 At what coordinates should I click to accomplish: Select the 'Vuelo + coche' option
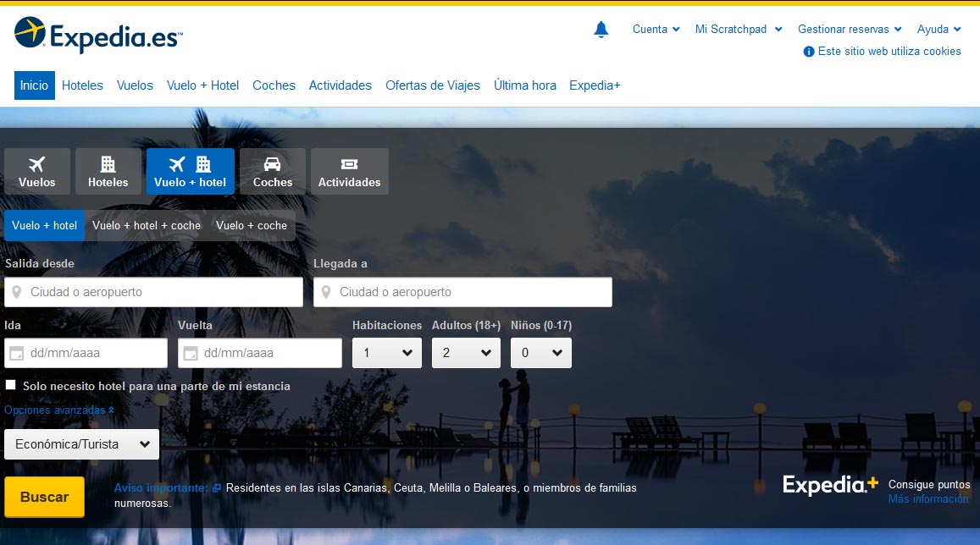[251, 226]
